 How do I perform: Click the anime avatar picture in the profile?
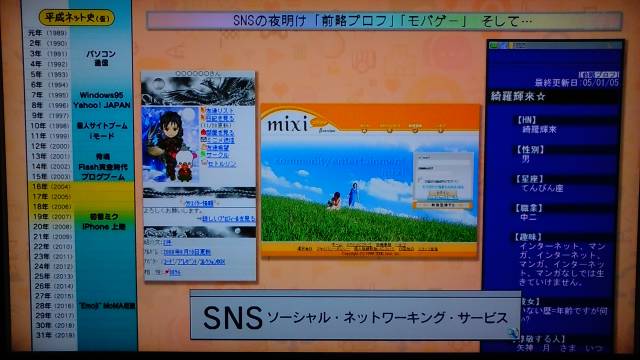(170, 145)
